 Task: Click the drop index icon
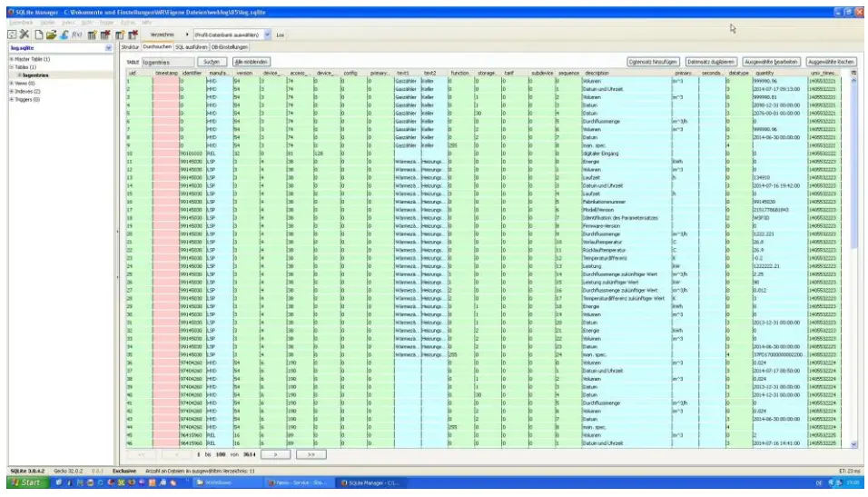[133, 35]
